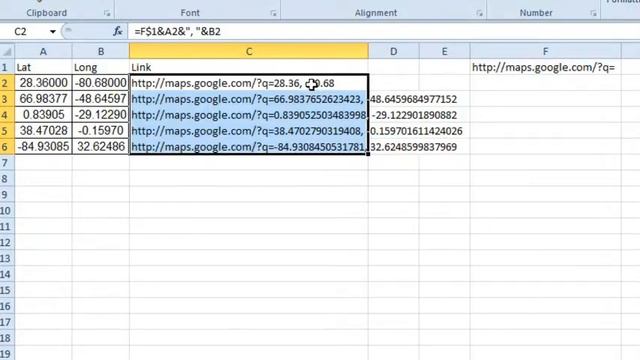
Task: Click cell with value -29.12290
Action: (101, 115)
